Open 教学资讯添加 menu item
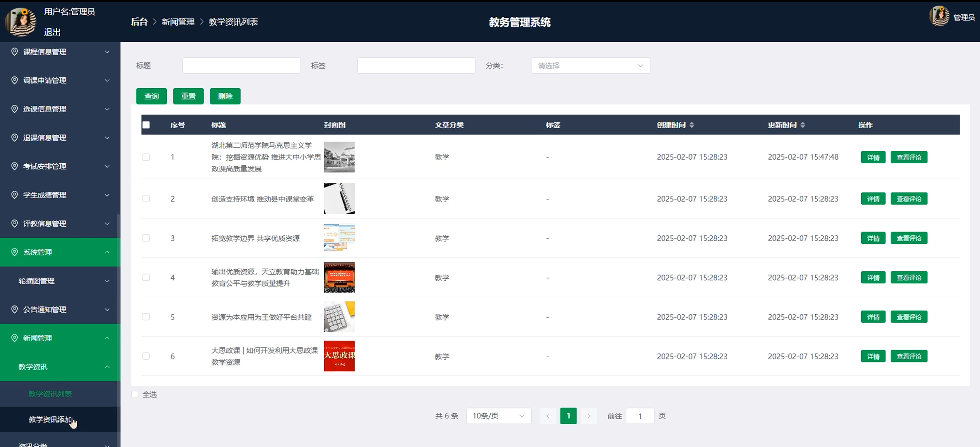 coord(50,419)
